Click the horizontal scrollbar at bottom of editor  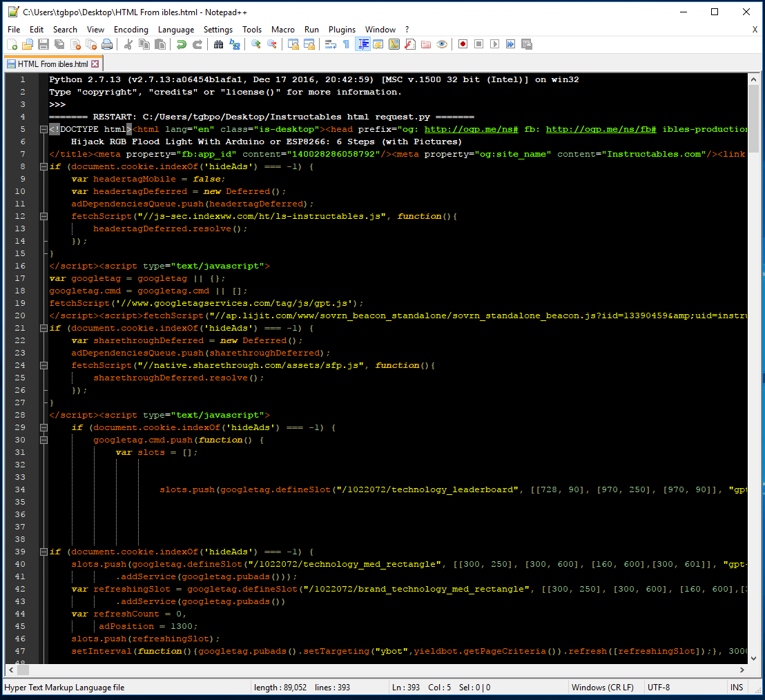(x=373, y=670)
